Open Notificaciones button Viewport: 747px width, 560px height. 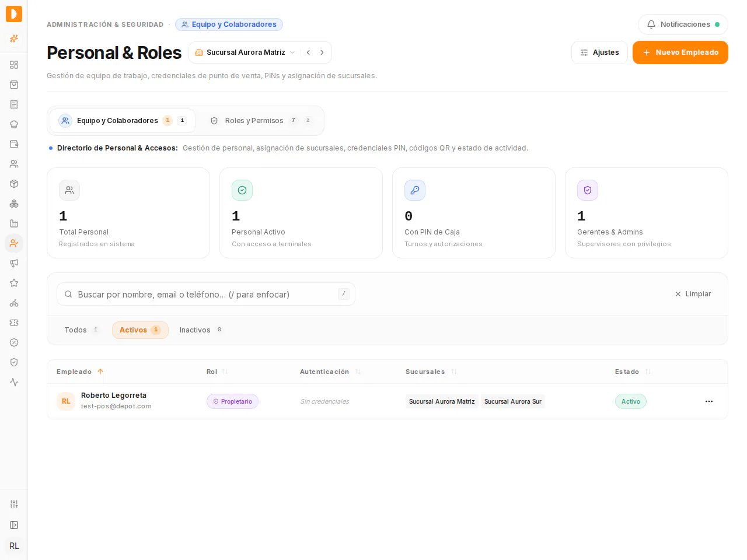[x=683, y=24]
